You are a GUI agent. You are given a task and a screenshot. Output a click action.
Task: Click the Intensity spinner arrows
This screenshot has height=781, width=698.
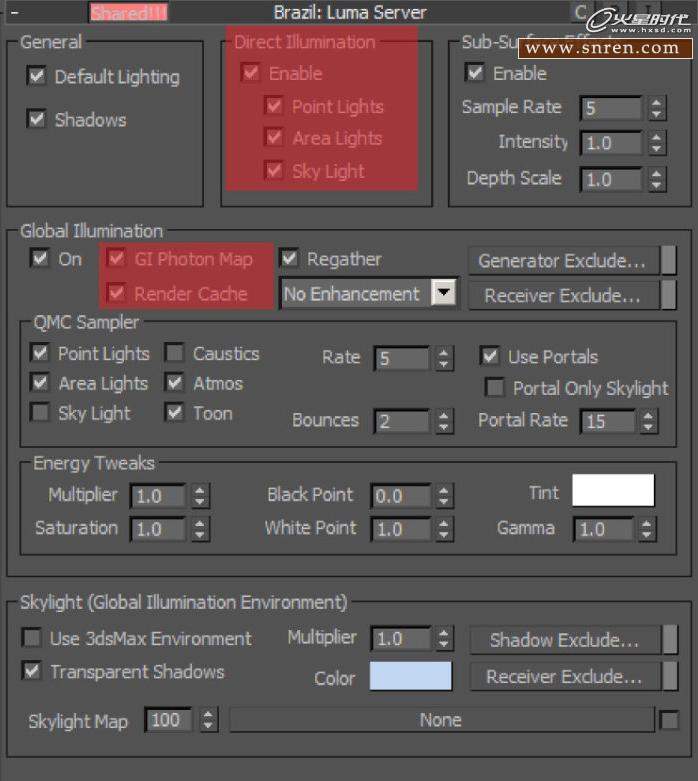(x=657, y=143)
